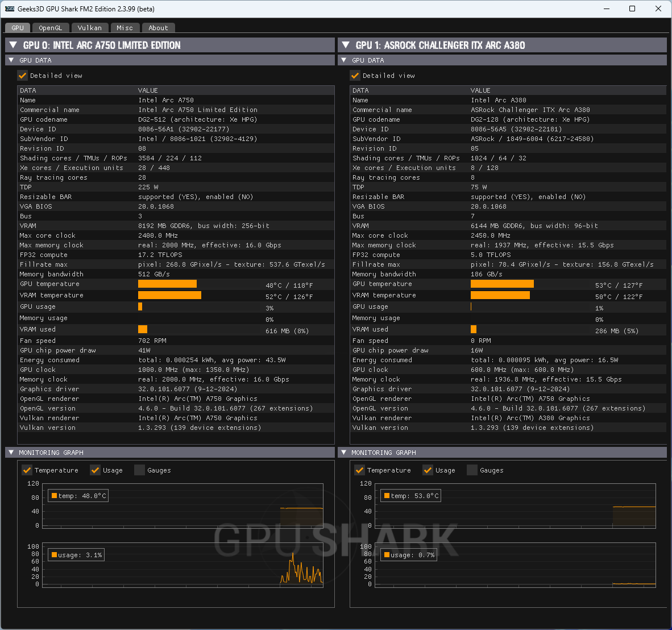Switch to the Vulkan tab
This screenshot has width=672, height=630.
(x=90, y=28)
